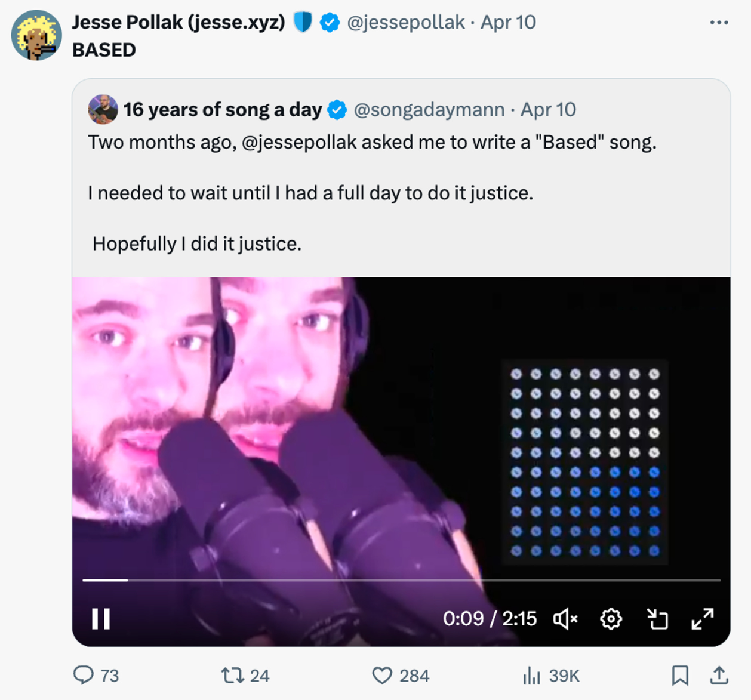
Task: Click the reply comment icon
Action: [84, 675]
